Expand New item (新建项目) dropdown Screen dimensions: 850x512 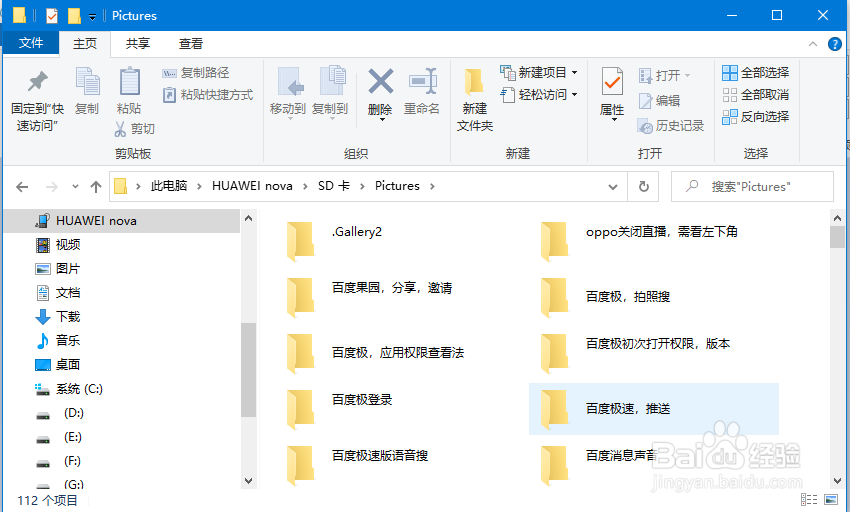pos(539,72)
